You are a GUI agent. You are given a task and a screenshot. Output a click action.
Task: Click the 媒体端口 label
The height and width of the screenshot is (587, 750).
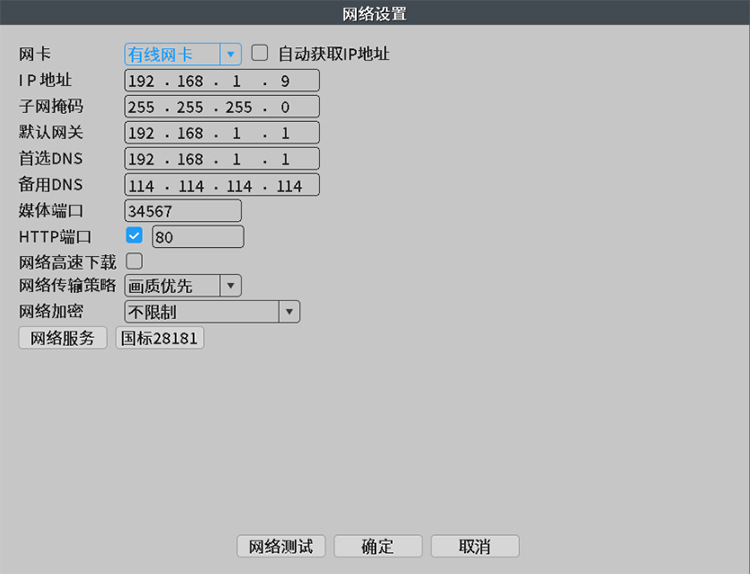pyautogui.click(x=51, y=210)
